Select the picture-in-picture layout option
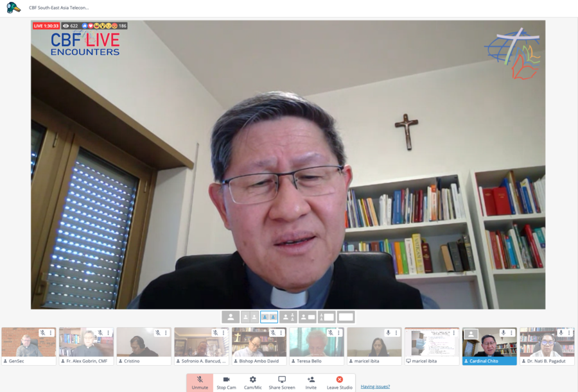 click(307, 317)
